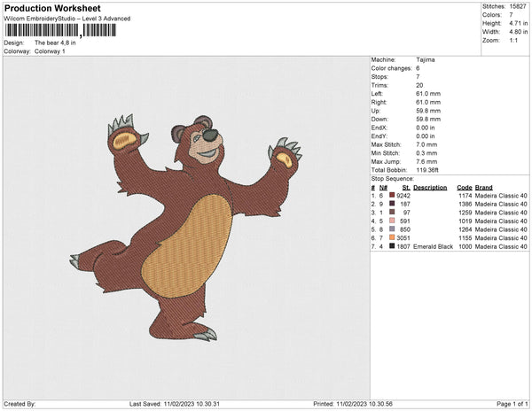This screenshot has height=411, width=532.
Task: Click the 'Last Saved: 11/02/2023 10.30.31' footer
Action: click(x=175, y=404)
